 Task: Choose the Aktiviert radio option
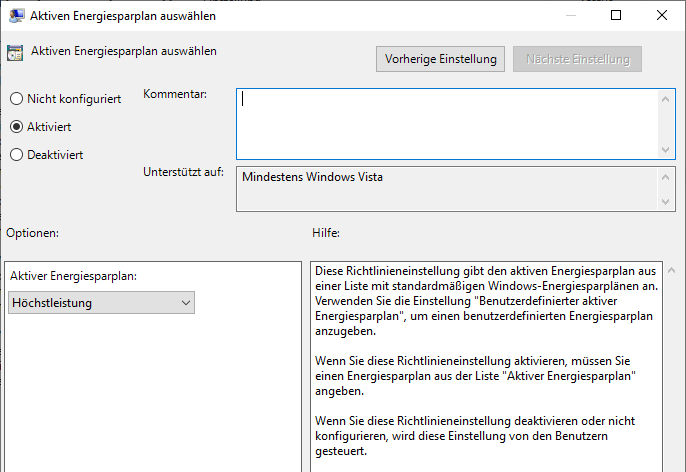[16, 127]
